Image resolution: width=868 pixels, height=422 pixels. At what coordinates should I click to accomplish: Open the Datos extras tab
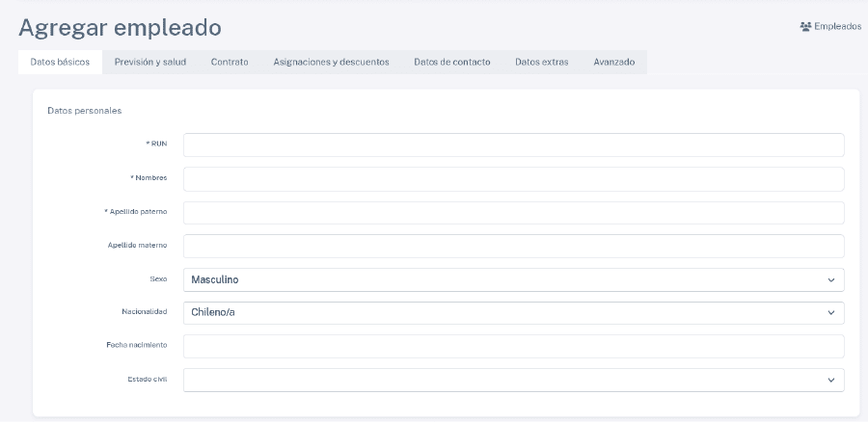(541, 62)
